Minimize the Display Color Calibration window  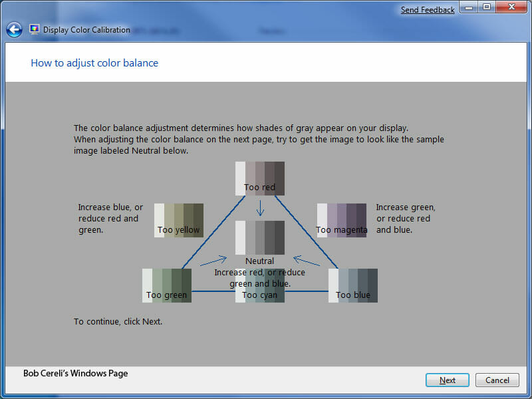pos(469,7)
